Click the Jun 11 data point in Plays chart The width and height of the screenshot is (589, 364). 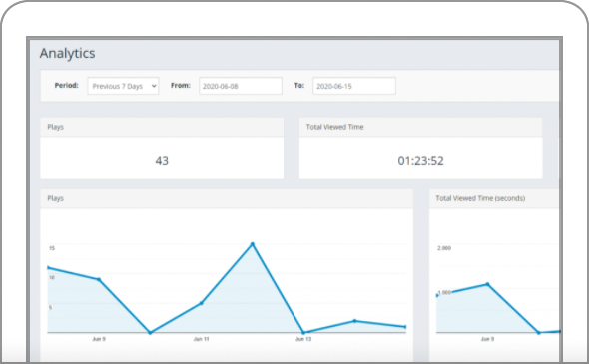click(202, 303)
